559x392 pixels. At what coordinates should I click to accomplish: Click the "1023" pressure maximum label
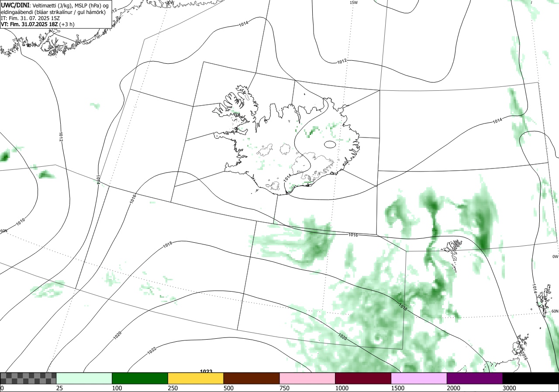[206, 371]
